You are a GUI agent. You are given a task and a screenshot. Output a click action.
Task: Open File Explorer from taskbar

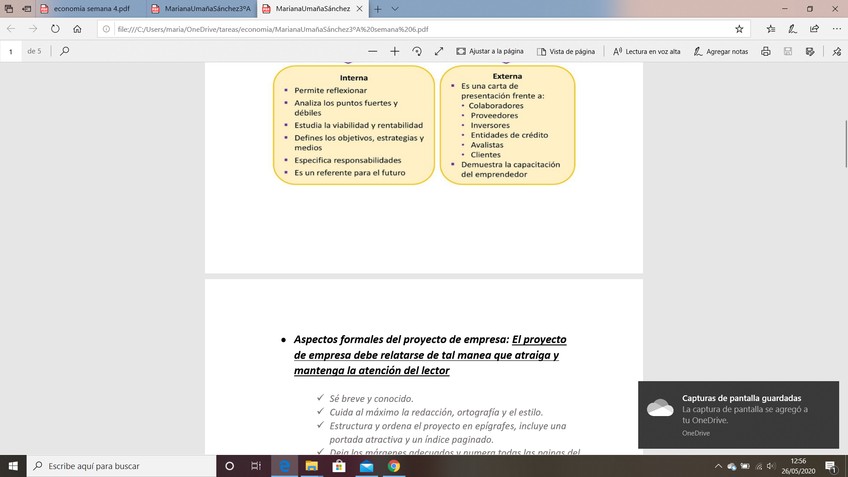click(312, 466)
